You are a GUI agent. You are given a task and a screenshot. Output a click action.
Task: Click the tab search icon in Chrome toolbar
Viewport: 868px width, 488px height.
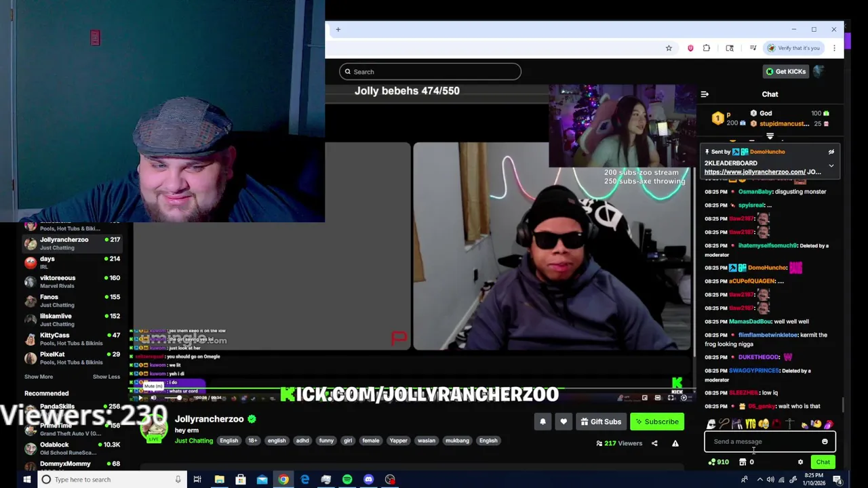(x=730, y=48)
